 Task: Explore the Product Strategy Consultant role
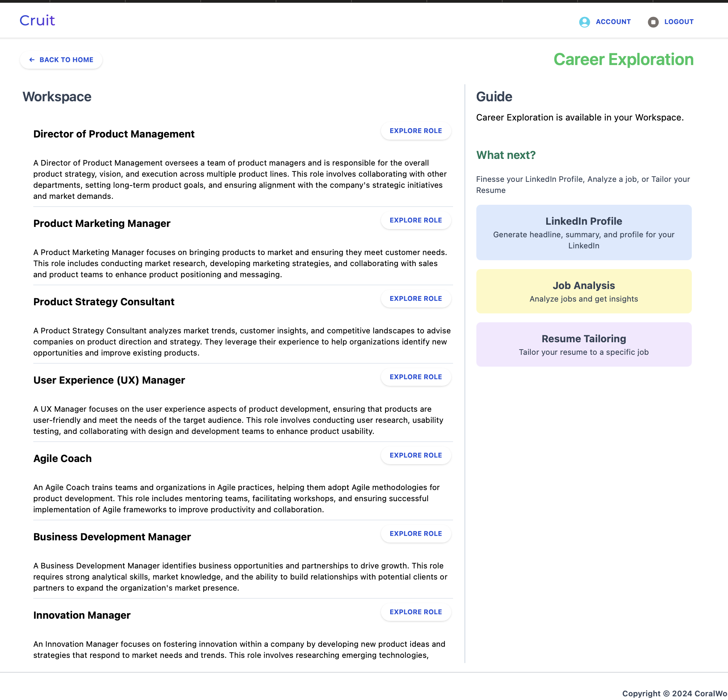(416, 299)
